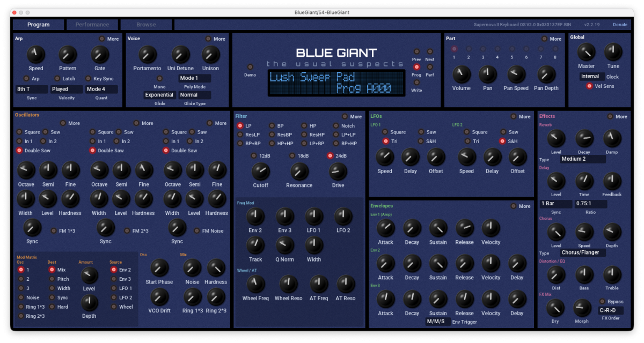Open the Env Trigger dropdown showing M/M/S

coord(437,322)
